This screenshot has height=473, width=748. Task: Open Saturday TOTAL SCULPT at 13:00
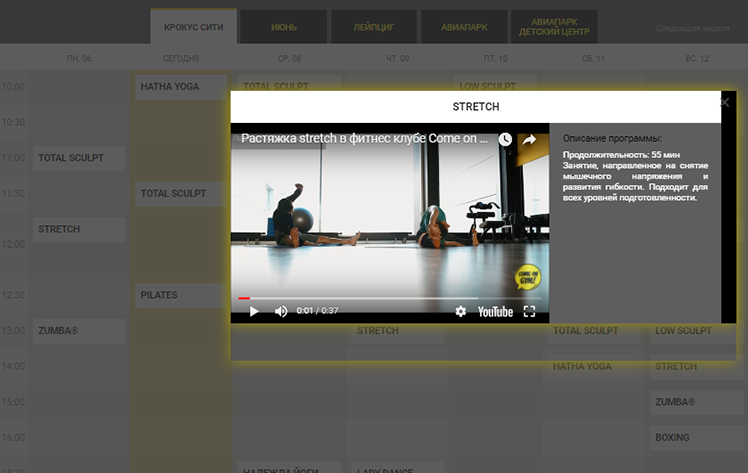click(x=593, y=333)
